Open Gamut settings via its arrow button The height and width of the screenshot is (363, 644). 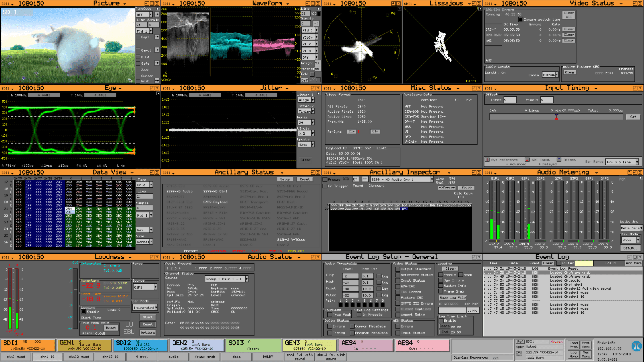(x=157, y=50)
